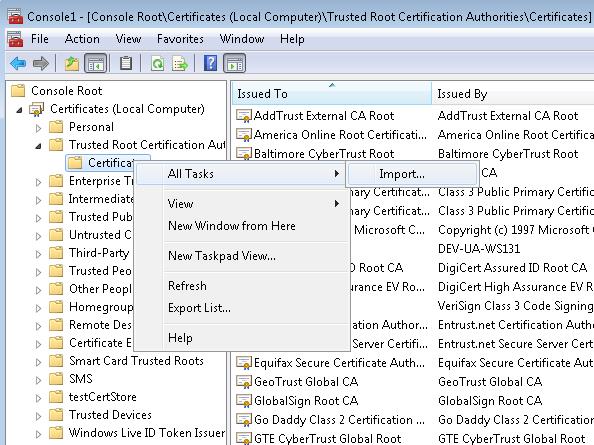594x445 pixels.
Task: Select the Smart Card Trusted Roots tree item
Action: click(x=136, y=361)
